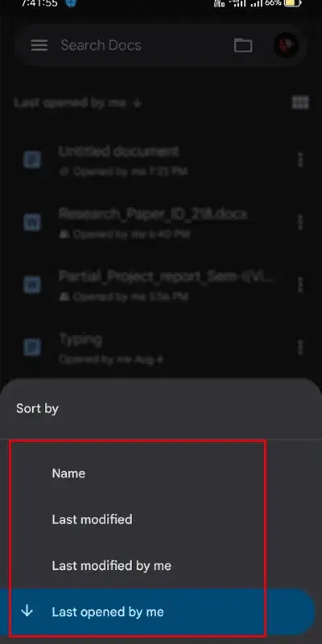Click the Untitled document file icon

[32, 159]
